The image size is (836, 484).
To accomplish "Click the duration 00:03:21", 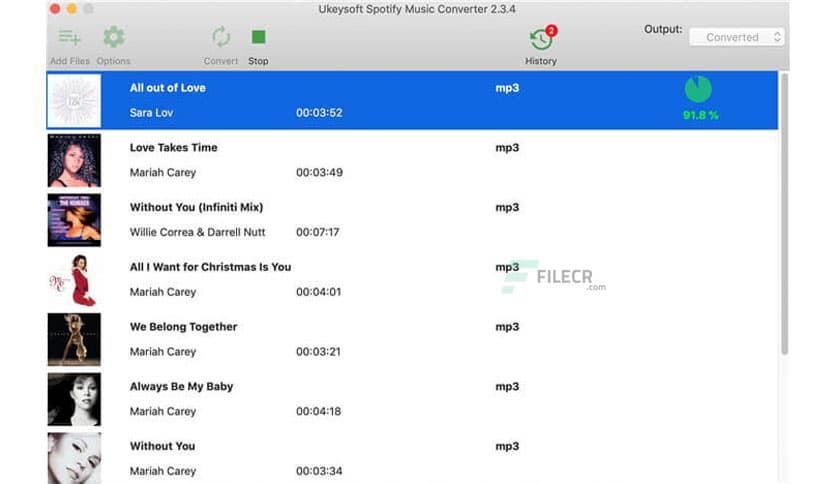I will tap(318, 352).
